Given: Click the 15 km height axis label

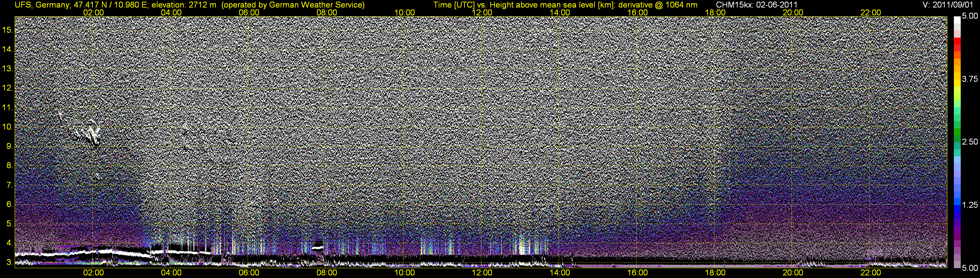Looking at the screenshot, I should pos(8,30).
